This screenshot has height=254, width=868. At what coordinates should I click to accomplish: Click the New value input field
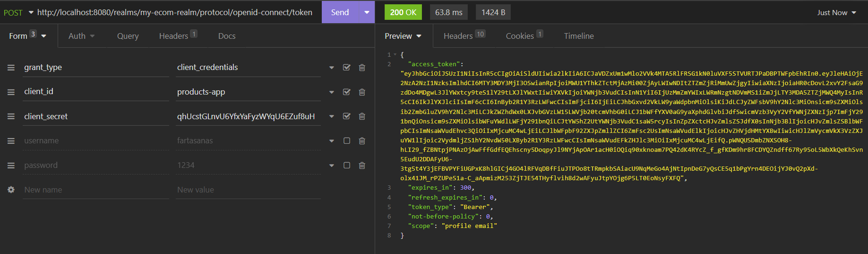coord(249,190)
